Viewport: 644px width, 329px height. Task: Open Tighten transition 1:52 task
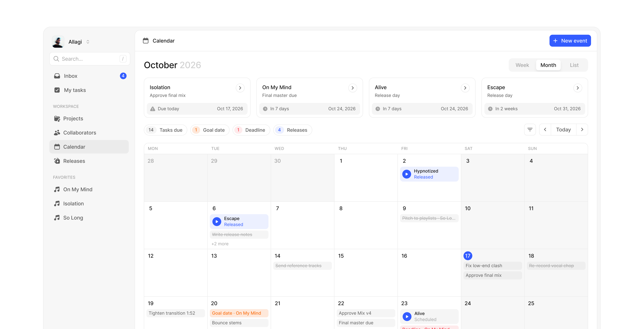pos(176,313)
